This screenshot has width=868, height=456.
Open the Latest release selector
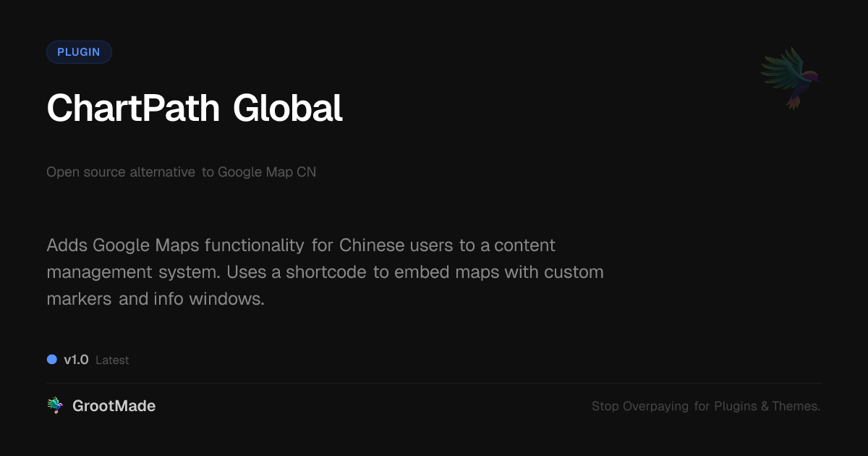click(113, 360)
